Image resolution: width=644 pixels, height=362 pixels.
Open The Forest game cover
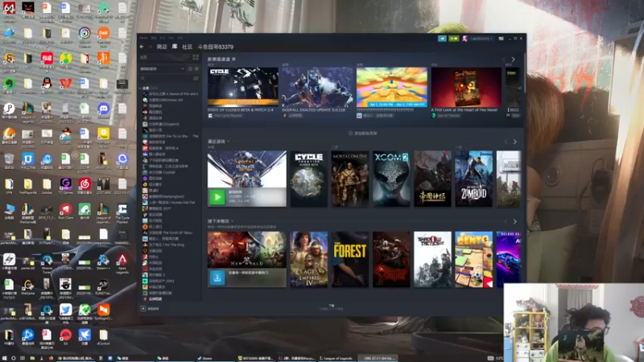350,259
